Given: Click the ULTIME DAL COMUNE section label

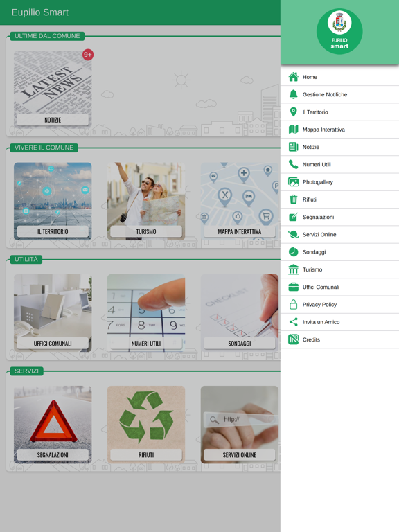Looking at the screenshot, I should pos(47,36).
